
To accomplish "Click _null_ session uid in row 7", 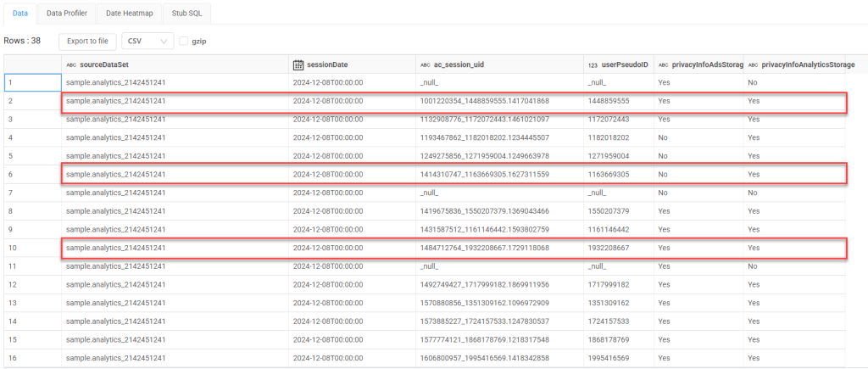I will tap(429, 193).
